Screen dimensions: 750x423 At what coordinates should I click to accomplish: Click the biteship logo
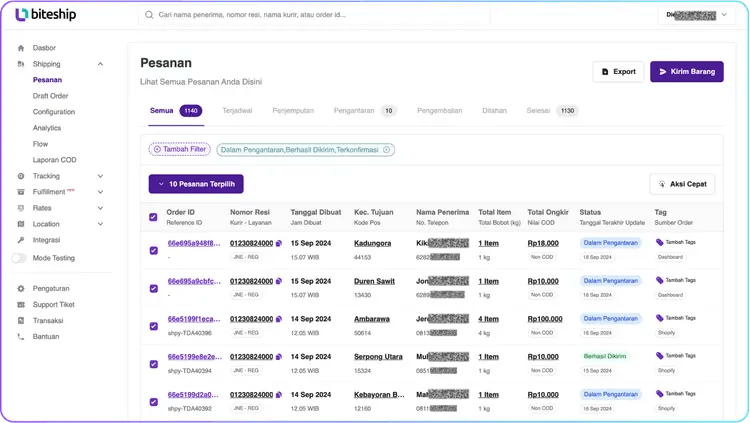[45, 14]
